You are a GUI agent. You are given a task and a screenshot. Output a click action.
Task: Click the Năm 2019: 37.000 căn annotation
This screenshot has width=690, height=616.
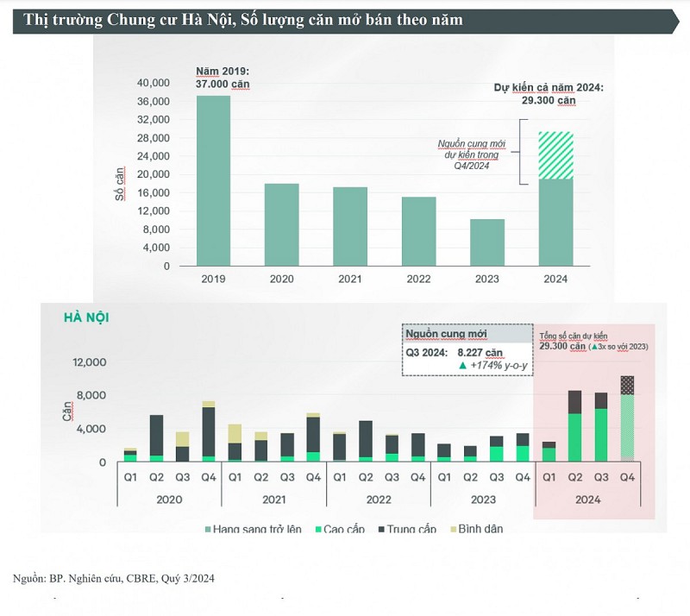223,78
